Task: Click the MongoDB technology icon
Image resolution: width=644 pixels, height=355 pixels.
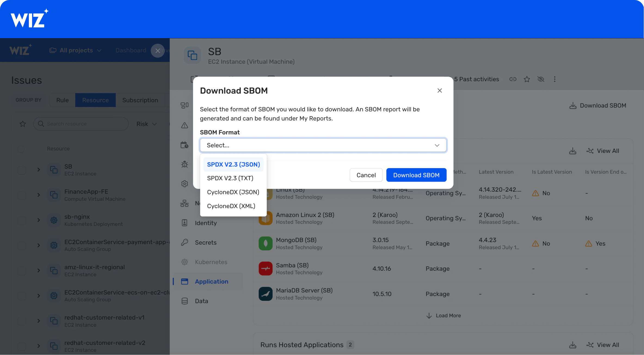Action: click(266, 243)
